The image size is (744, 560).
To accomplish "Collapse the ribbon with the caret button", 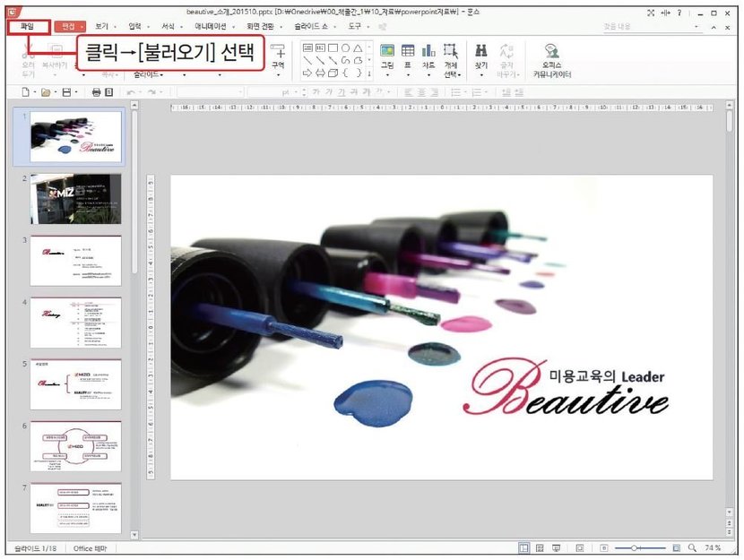I will tap(714, 28).
